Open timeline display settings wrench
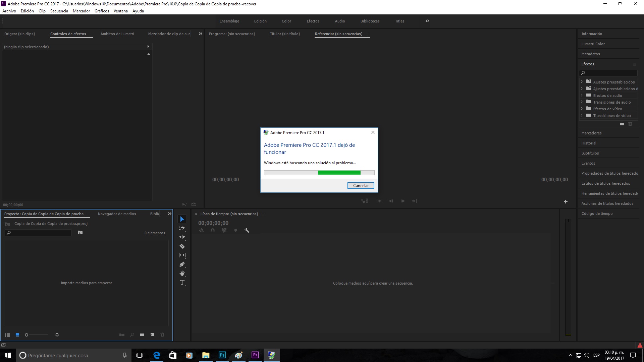Image resolution: width=644 pixels, height=362 pixels. click(x=247, y=231)
